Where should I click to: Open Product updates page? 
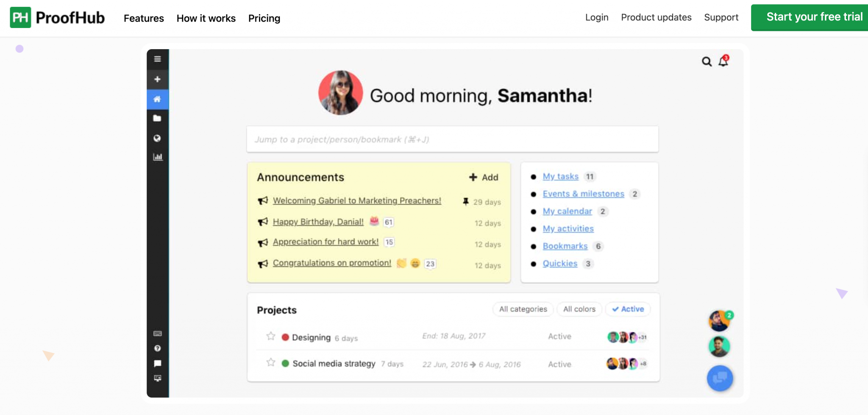coord(656,17)
